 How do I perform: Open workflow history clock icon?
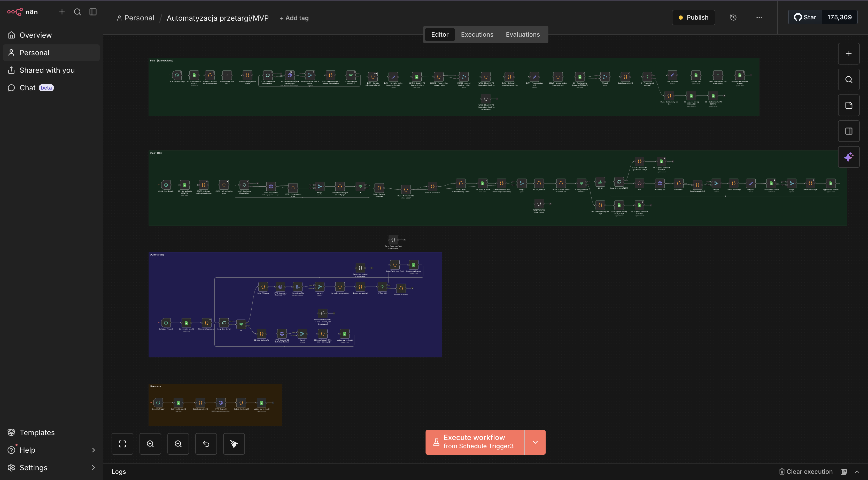coord(733,18)
